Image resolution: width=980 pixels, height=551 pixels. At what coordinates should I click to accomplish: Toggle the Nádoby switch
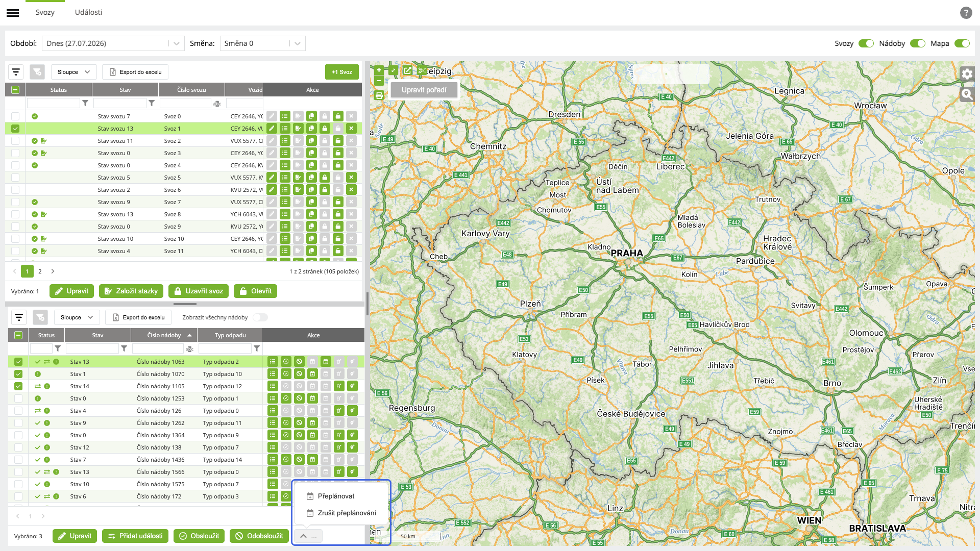[917, 43]
